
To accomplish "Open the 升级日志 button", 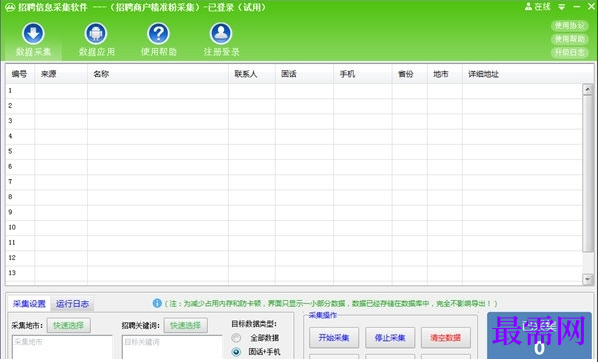I will [x=569, y=52].
